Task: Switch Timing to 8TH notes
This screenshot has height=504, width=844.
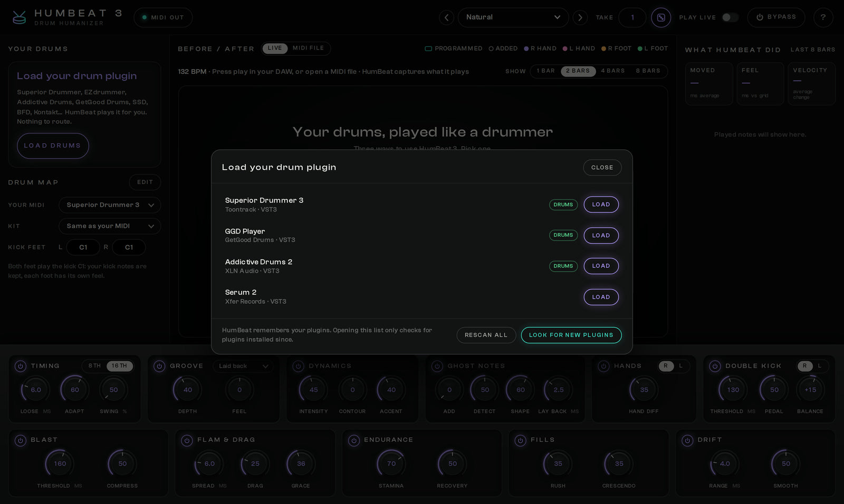Action: tap(94, 366)
